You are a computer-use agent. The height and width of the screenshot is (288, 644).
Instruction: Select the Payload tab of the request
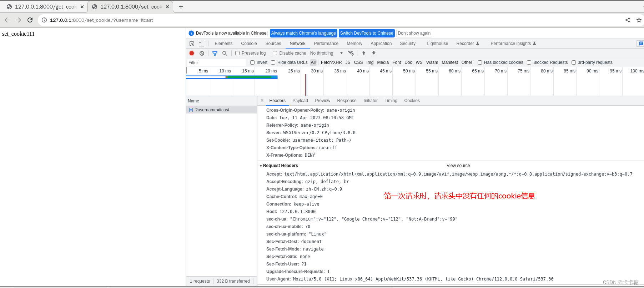tap(300, 101)
